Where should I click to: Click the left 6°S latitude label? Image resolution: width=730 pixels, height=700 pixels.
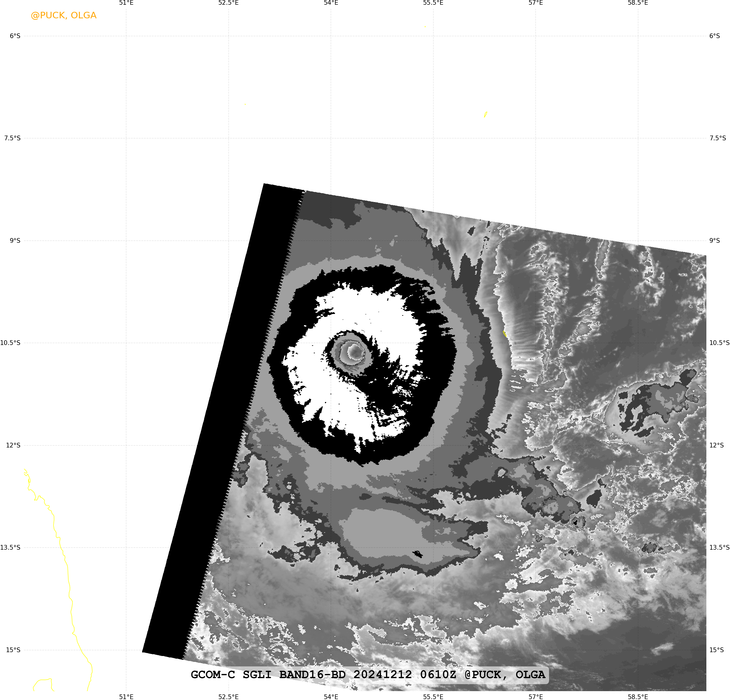coord(15,36)
